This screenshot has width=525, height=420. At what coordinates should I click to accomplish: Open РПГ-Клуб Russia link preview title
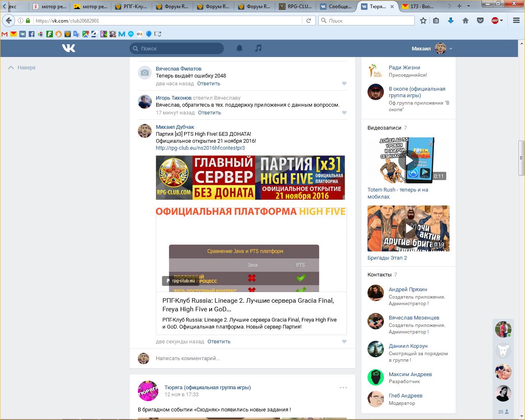(x=248, y=305)
